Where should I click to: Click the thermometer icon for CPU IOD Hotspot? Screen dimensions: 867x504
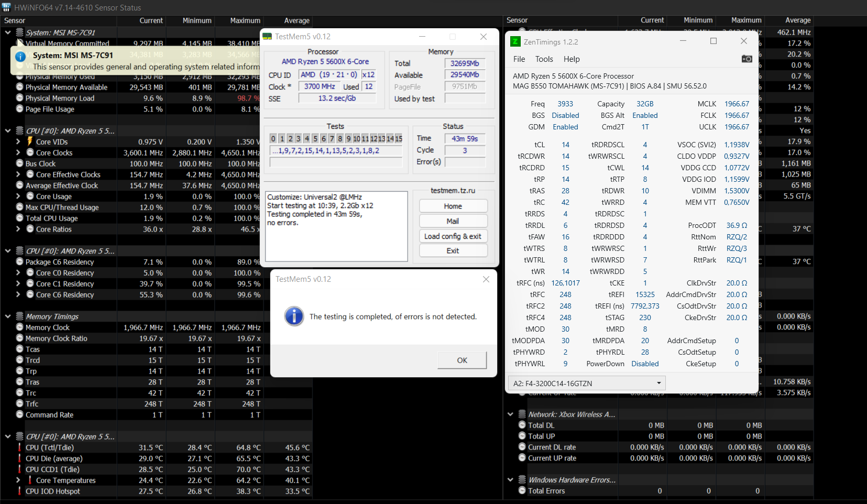(x=20, y=491)
